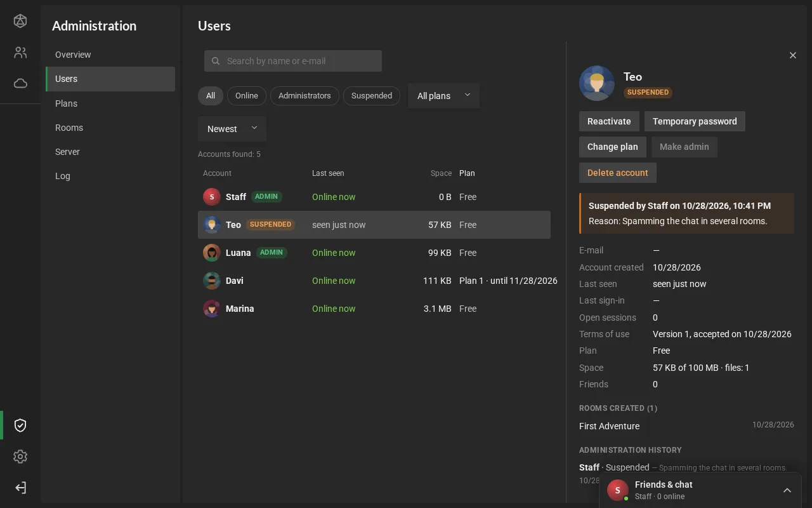Image resolution: width=812 pixels, height=508 pixels.
Task: Select the All filter chip
Action: click(211, 96)
